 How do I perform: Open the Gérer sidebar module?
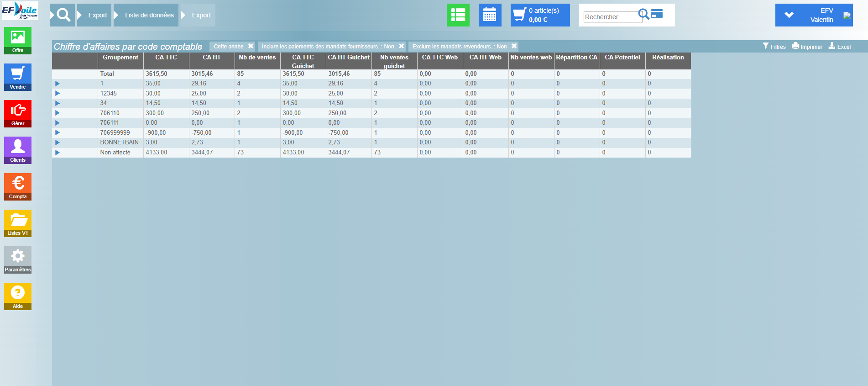[18, 113]
